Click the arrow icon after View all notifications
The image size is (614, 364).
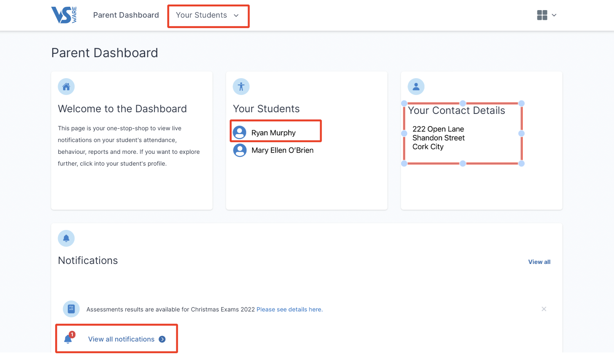162,339
